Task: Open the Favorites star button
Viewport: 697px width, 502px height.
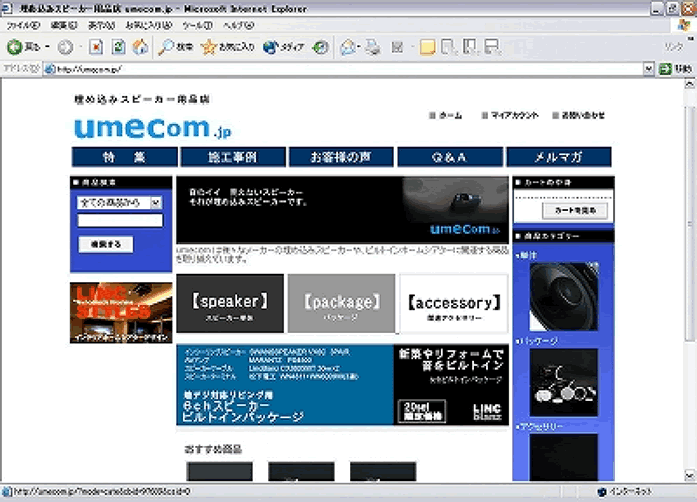Action: [228, 47]
